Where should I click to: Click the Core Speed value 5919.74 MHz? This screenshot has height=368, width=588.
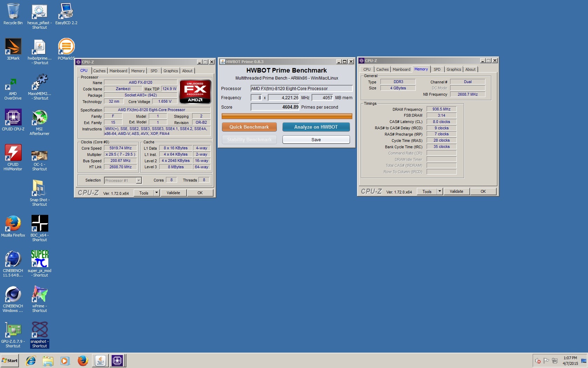(120, 148)
